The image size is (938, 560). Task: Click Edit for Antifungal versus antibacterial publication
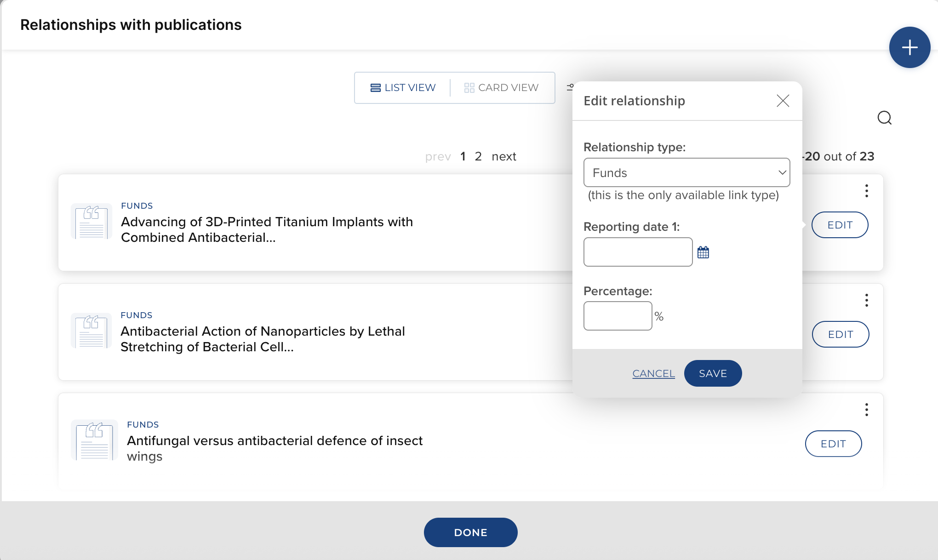pyautogui.click(x=833, y=444)
